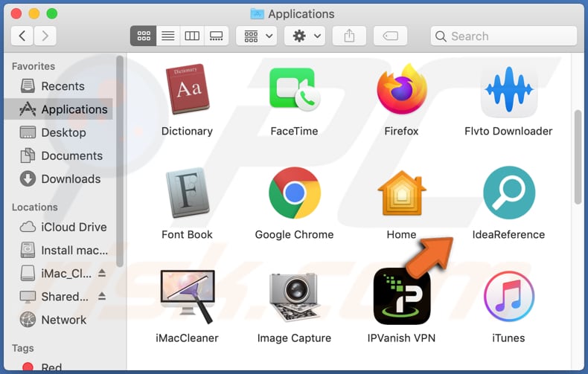The height and width of the screenshot is (374, 588).
Task: Select the Font Book app icon
Action: point(187,193)
